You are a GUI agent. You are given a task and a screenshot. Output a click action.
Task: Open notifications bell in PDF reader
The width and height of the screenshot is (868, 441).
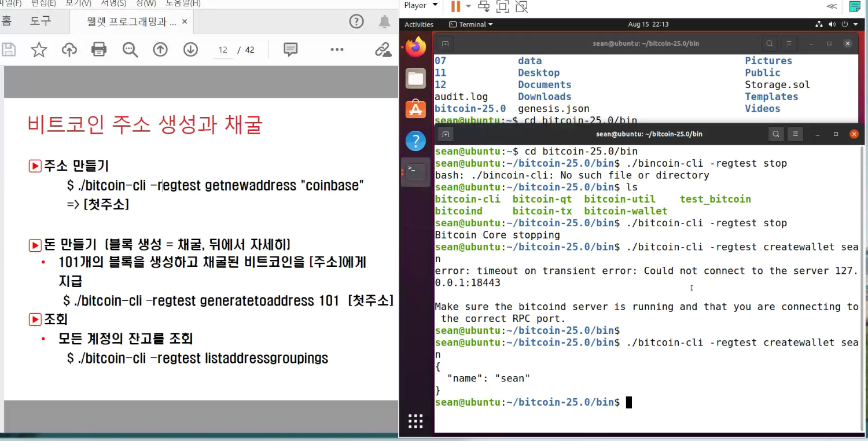coord(384,22)
